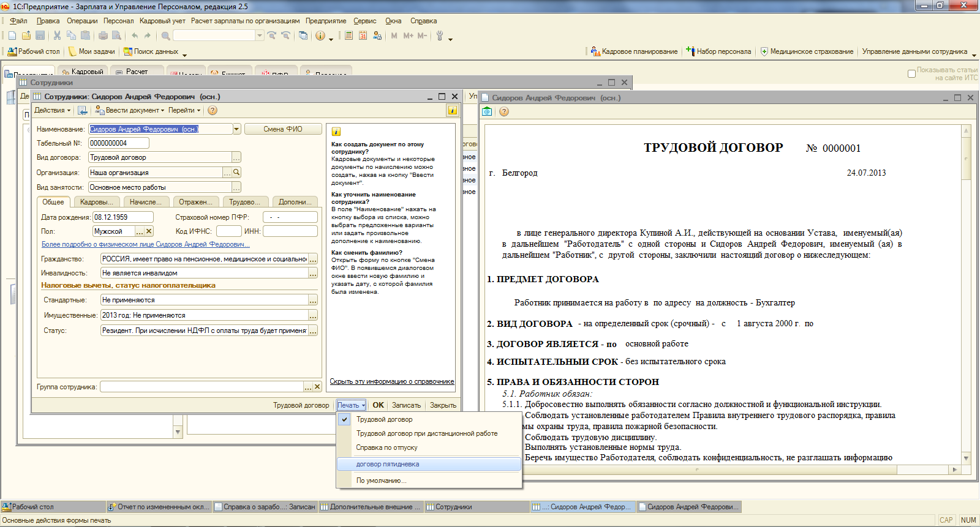
Task: Click the Find in list icon beside Действия
Action: coord(83,110)
